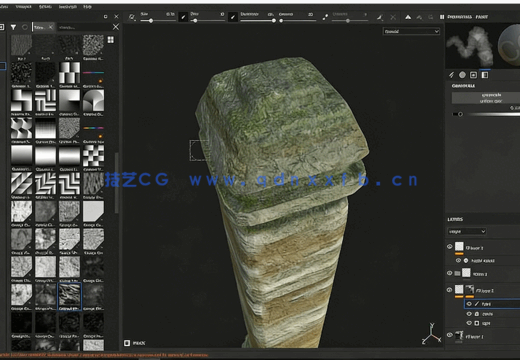Image resolution: width=520 pixels, height=360 pixels.
Task: Open the layers channel dropdown
Action: pos(467,231)
